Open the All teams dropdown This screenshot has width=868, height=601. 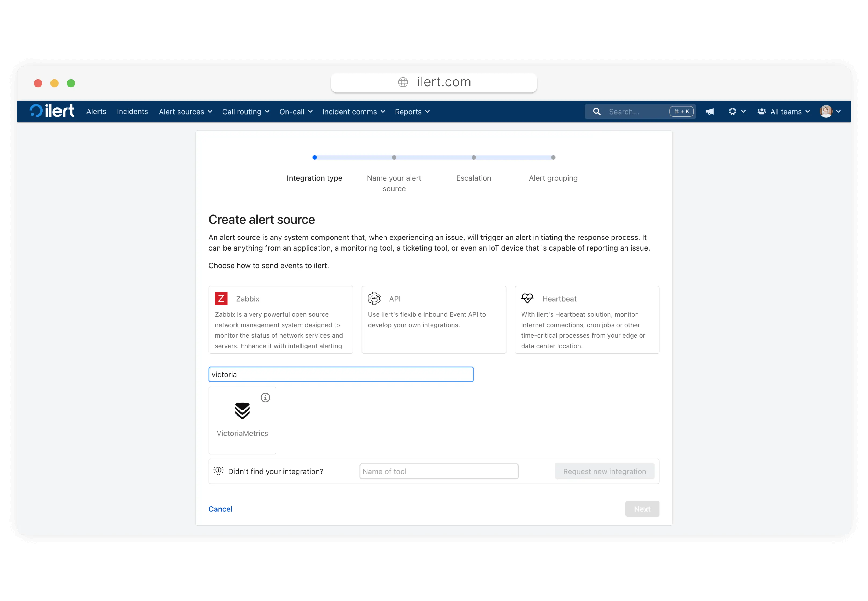coord(784,112)
